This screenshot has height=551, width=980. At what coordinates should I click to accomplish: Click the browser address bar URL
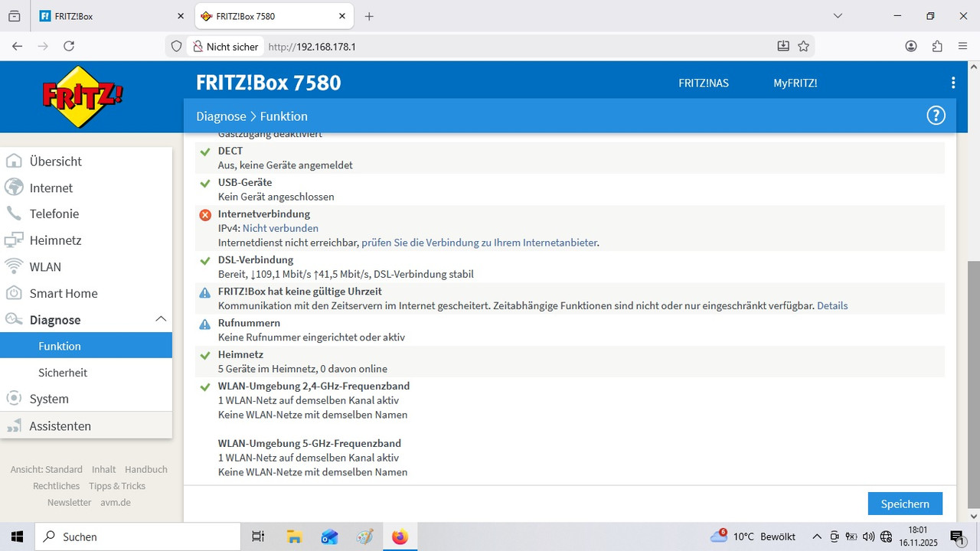point(312,46)
